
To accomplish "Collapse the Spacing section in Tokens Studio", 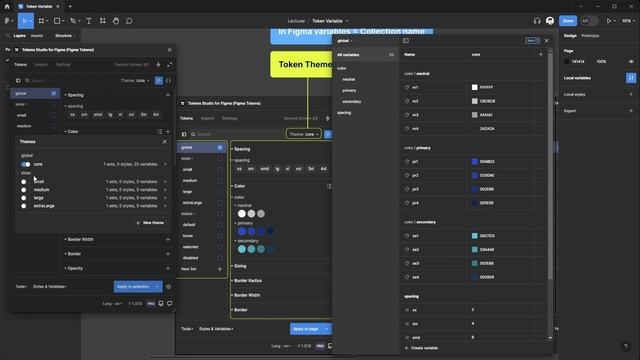I will 74,95.
